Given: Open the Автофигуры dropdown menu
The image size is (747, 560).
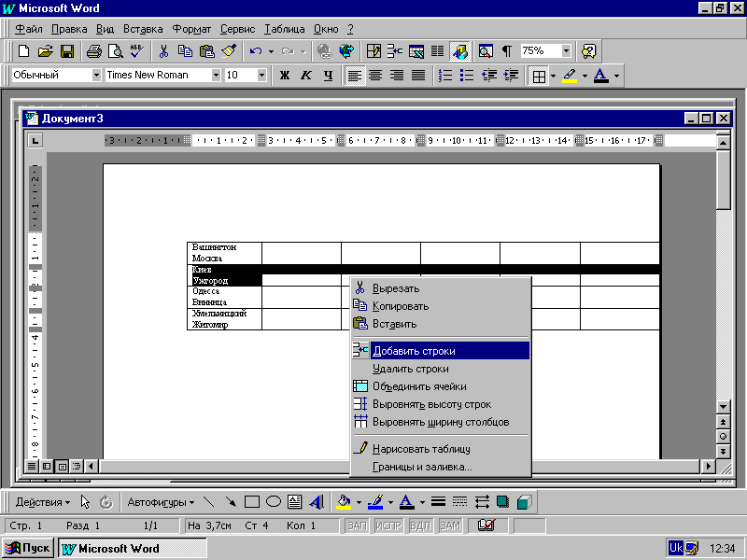Looking at the screenshot, I should pos(161,502).
